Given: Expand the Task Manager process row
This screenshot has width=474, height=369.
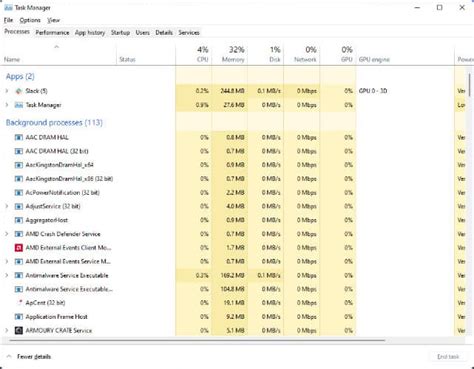Looking at the screenshot, I should tap(7, 105).
